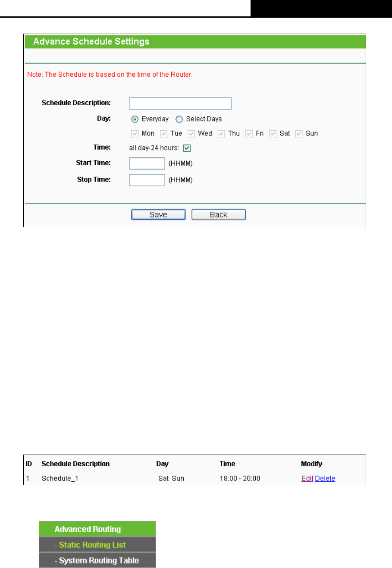Image resolution: width=392 pixels, height=568 pixels.
Task: Click the Stop Time field
Action: 147,180
